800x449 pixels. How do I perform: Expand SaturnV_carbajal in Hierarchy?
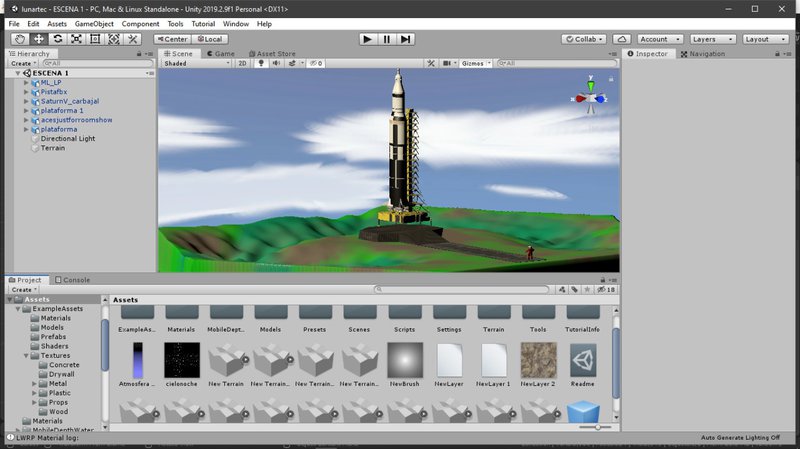click(x=26, y=101)
